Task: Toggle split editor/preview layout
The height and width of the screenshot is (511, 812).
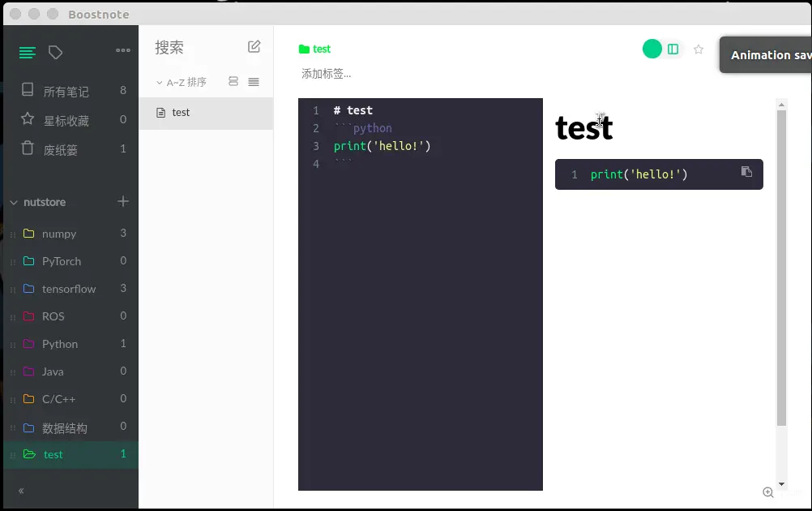Action: tap(673, 49)
